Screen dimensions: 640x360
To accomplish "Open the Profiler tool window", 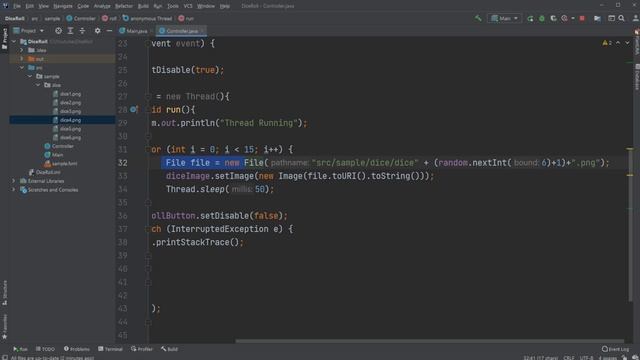I will (142, 349).
